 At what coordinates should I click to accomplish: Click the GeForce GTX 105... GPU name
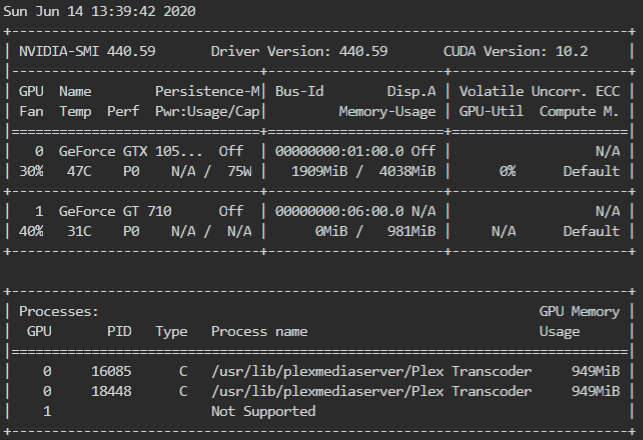click(x=131, y=152)
